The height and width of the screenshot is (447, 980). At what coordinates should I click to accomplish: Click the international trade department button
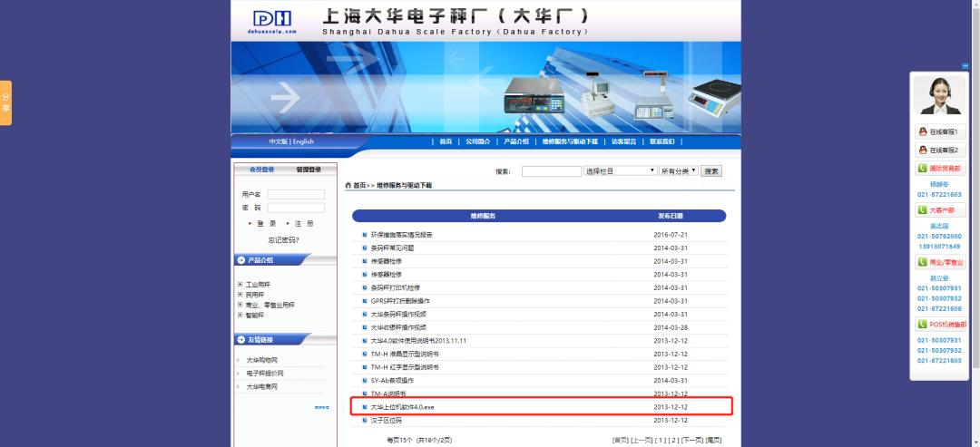coord(939,168)
